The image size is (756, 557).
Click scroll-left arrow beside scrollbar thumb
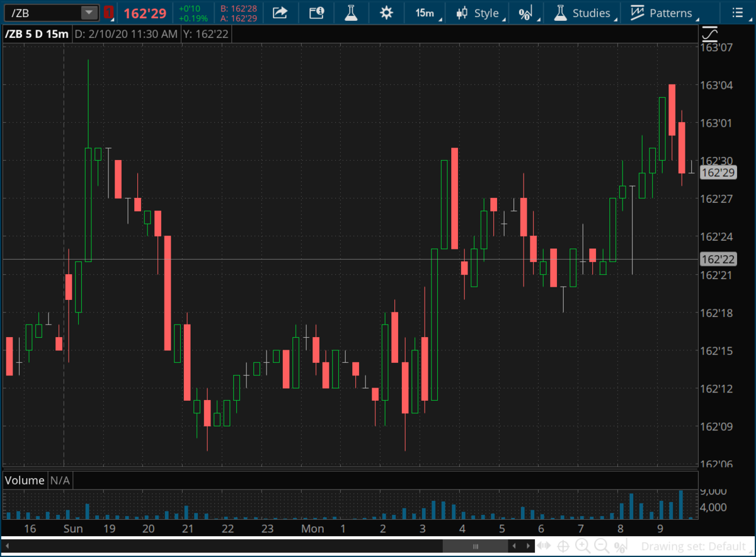pyautogui.click(x=515, y=546)
